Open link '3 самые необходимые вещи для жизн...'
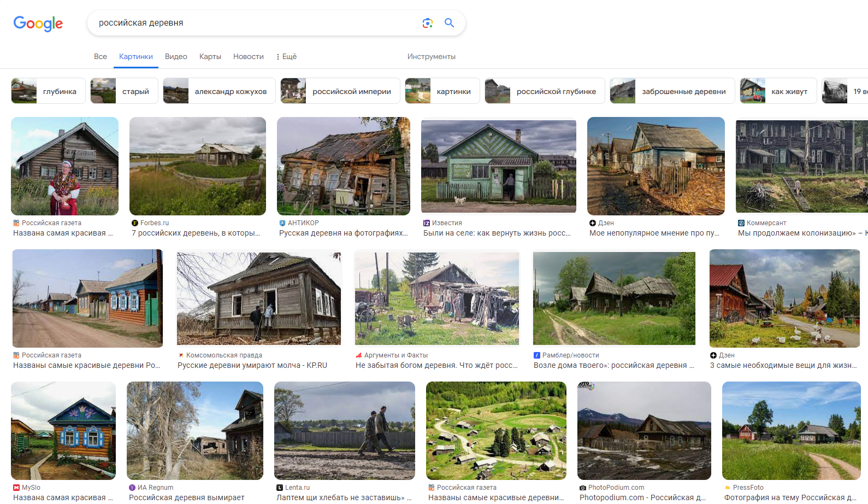 pos(783,365)
